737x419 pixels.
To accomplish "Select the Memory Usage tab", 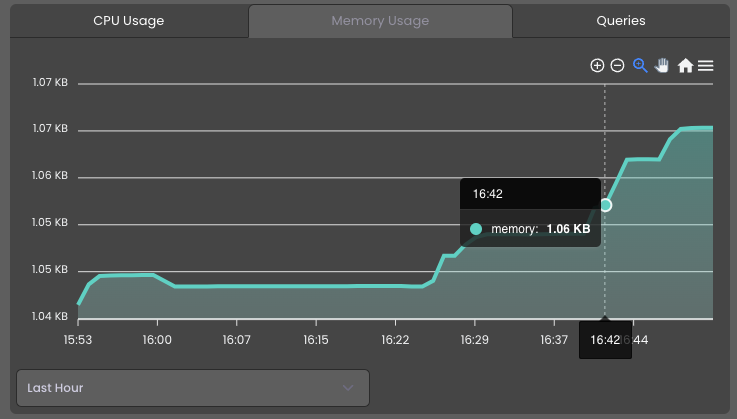I will pos(380,21).
